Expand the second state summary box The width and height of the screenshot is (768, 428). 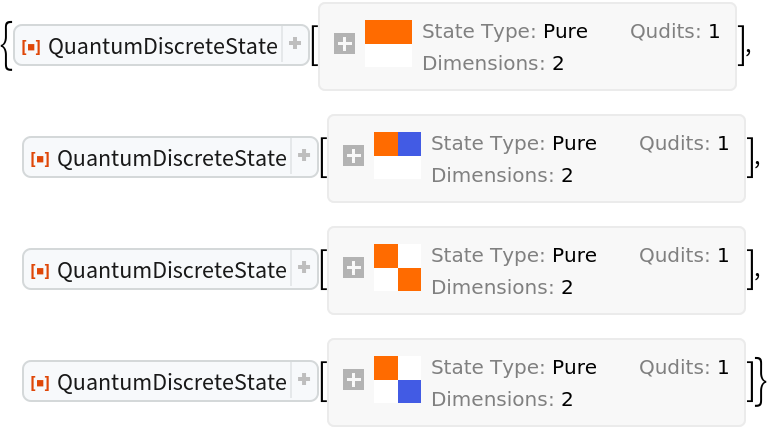353,156
